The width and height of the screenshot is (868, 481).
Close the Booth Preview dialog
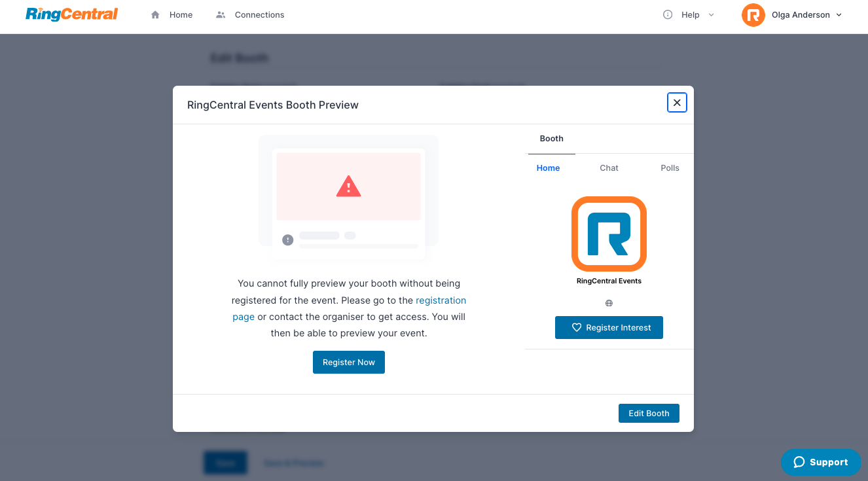[x=677, y=103]
